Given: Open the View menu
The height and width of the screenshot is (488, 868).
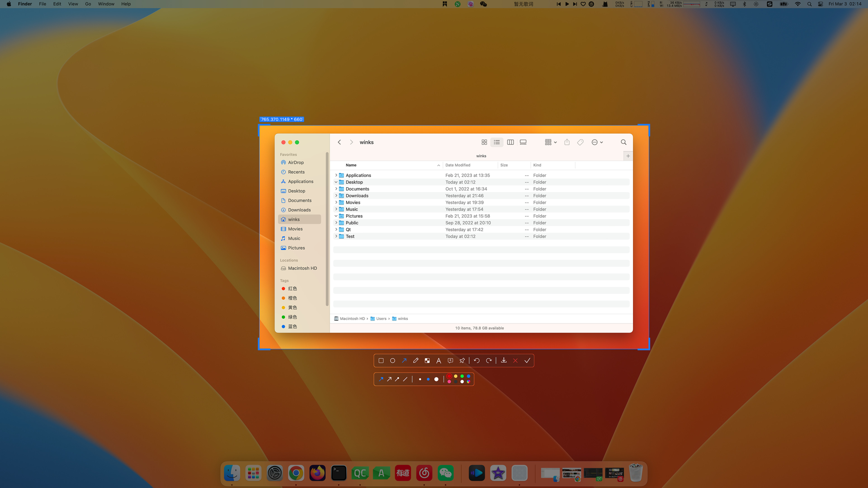Looking at the screenshot, I should point(73,4).
